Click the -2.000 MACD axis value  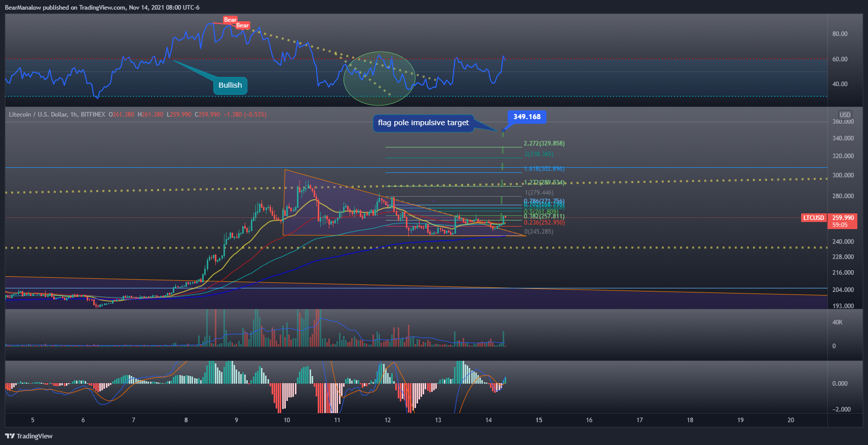[x=842, y=410]
